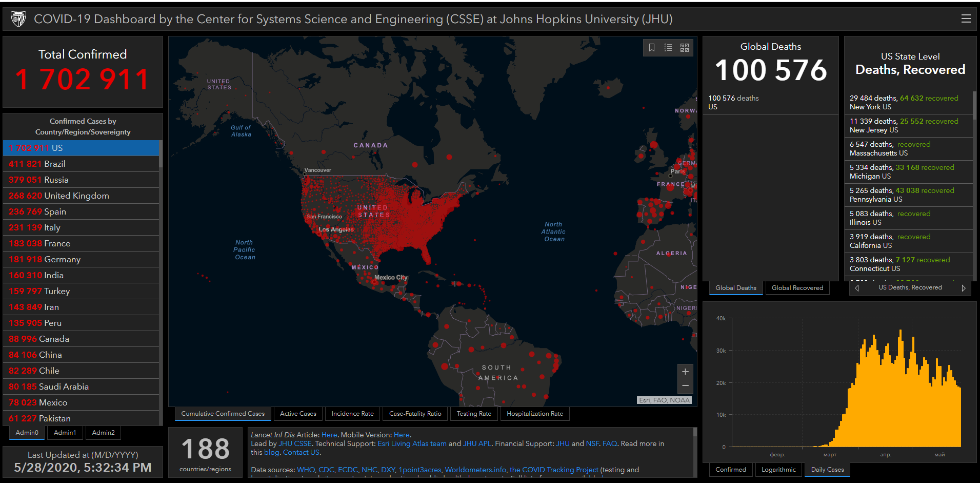
Task: Switch to Global Recovered tab
Action: click(797, 288)
